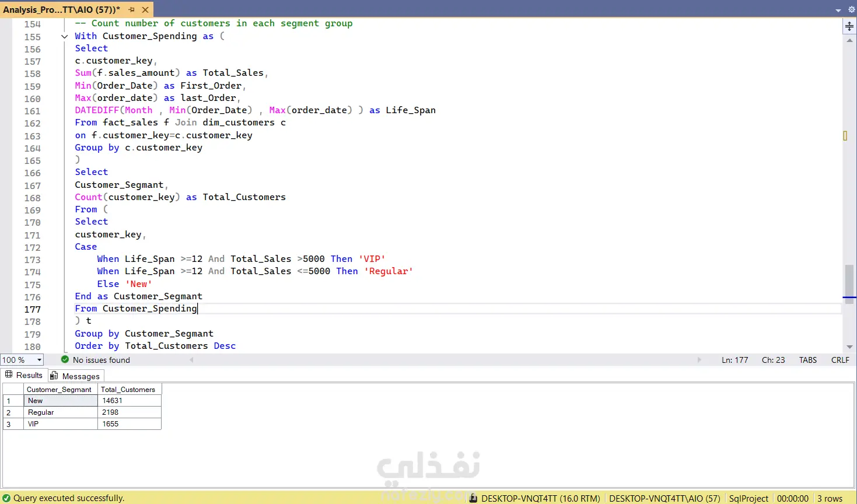Select the 2198 cell in results
This screenshot has width=857, height=504.
129,412
